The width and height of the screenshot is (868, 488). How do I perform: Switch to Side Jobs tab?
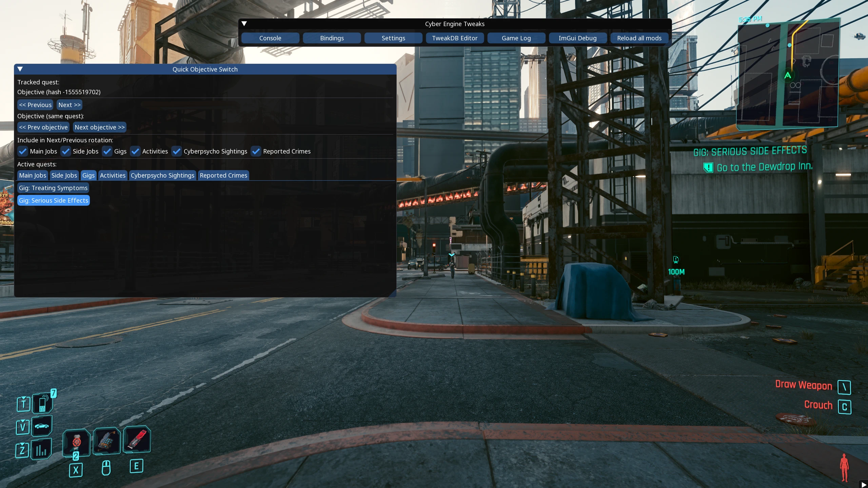pyautogui.click(x=64, y=175)
